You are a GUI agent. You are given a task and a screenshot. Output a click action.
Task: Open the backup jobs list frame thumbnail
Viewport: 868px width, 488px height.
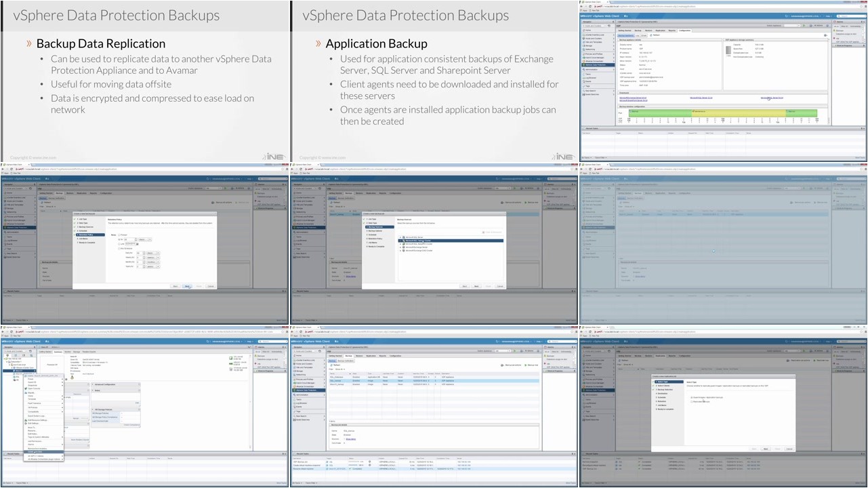click(x=434, y=407)
